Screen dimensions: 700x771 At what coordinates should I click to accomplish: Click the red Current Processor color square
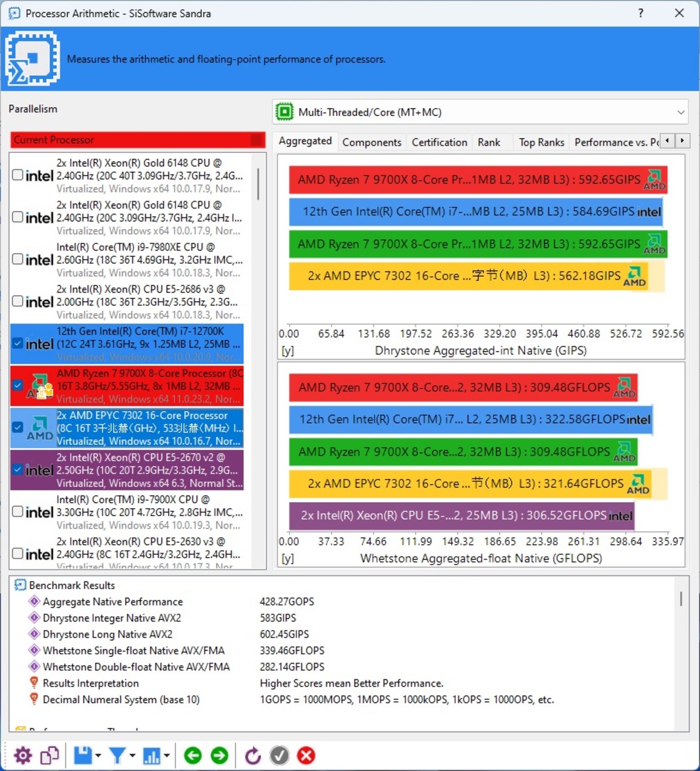click(x=256, y=140)
